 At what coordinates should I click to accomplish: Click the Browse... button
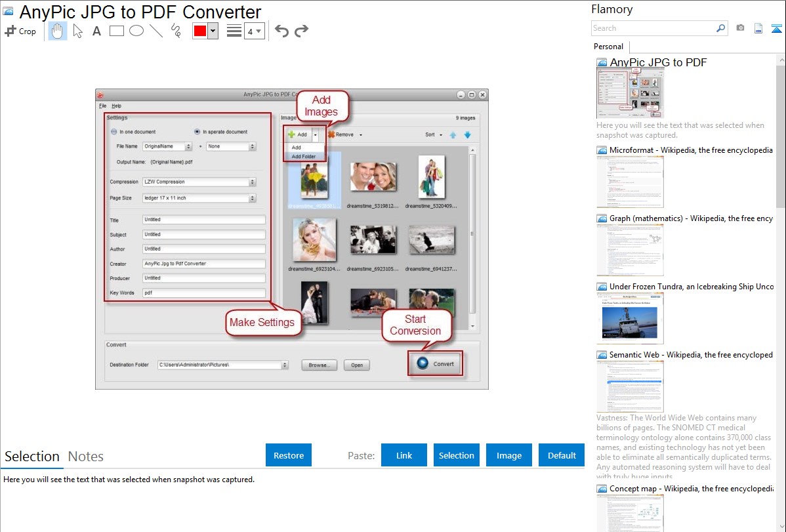coord(320,365)
